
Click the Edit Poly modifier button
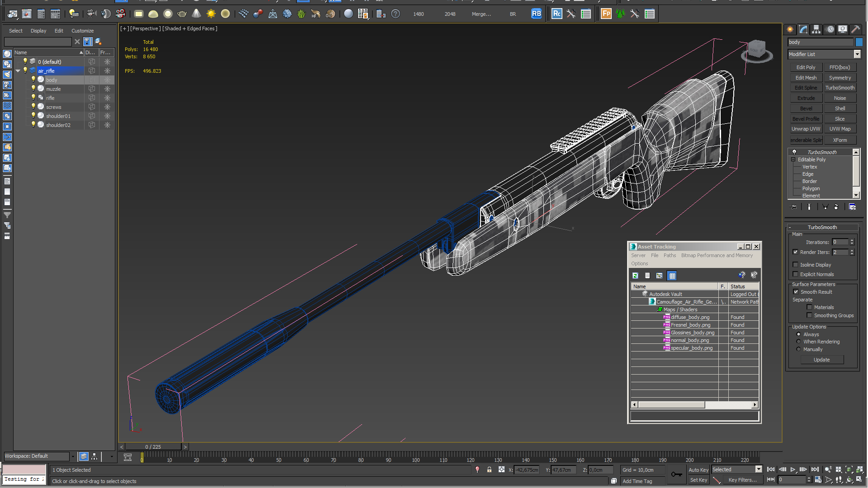(806, 67)
